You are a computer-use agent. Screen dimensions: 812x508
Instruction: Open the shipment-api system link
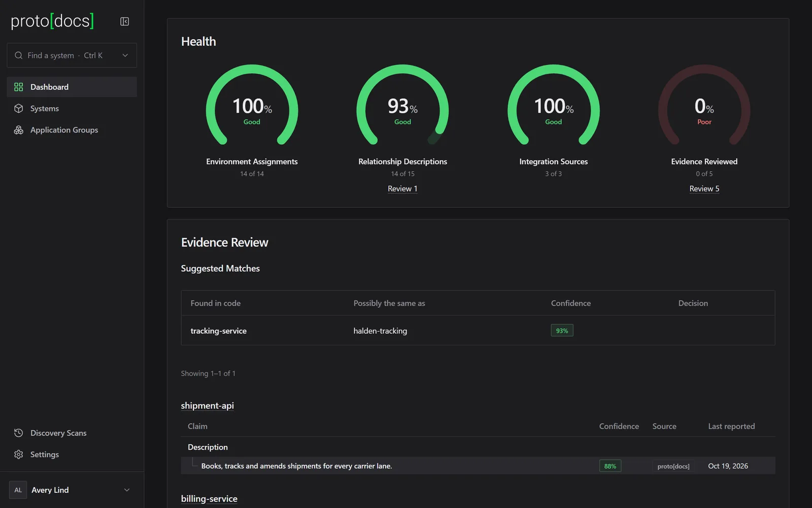[207, 405]
